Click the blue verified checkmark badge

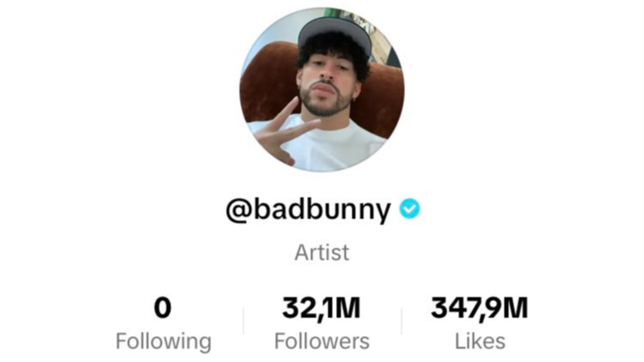click(x=409, y=208)
